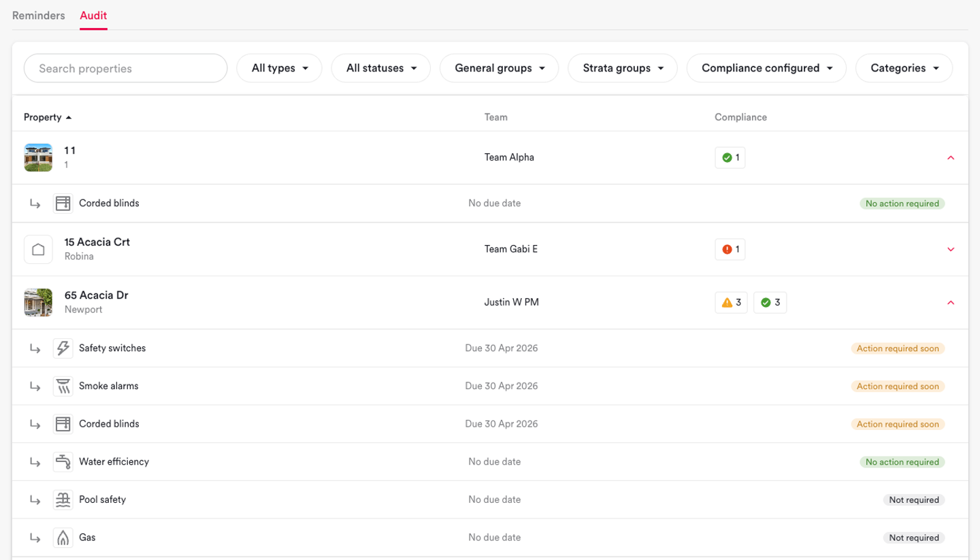This screenshot has height=560, width=980.
Task: Click the Pool safety row label
Action: [x=102, y=499]
